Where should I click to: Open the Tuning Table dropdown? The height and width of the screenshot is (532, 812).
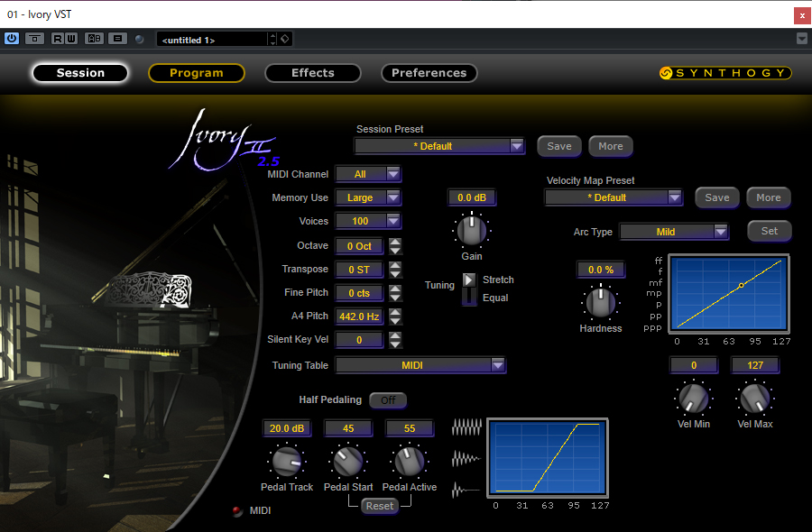point(420,365)
